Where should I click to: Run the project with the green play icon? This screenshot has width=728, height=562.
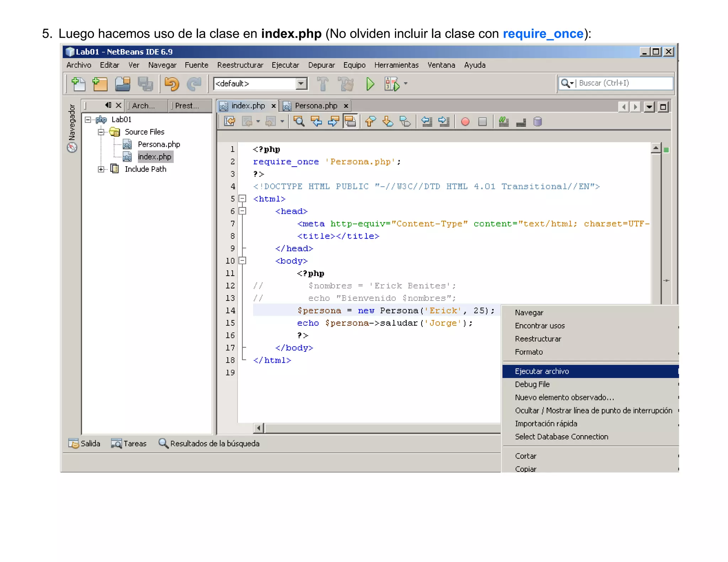pyautogui.click(x=370, y=84)
